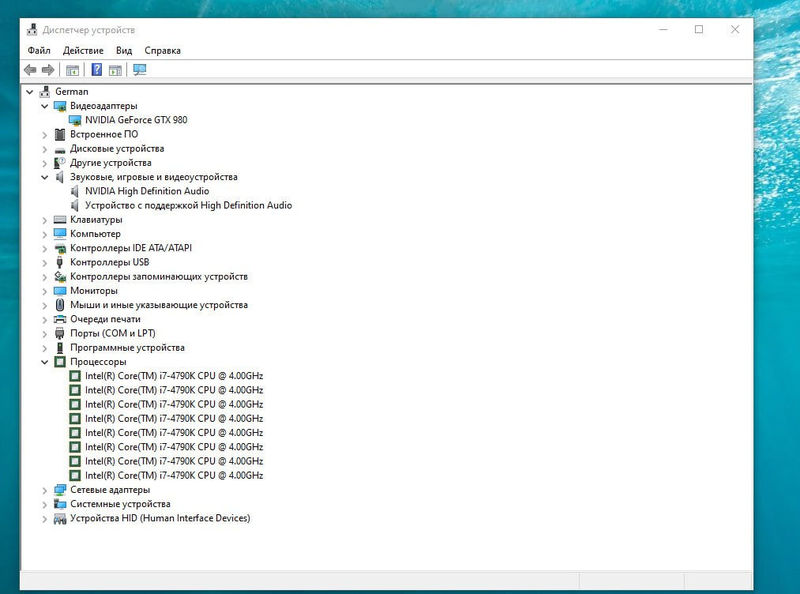Viewport: 800px width, 594px height.
Task: Click the Встроенное ПО firmware chip icon
Action: 60,134
